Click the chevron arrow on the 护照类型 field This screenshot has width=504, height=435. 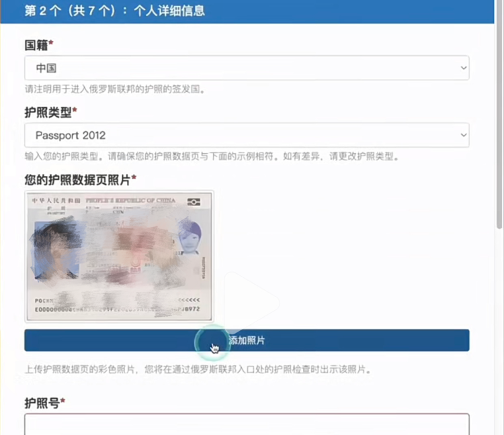tap(463, 135)
